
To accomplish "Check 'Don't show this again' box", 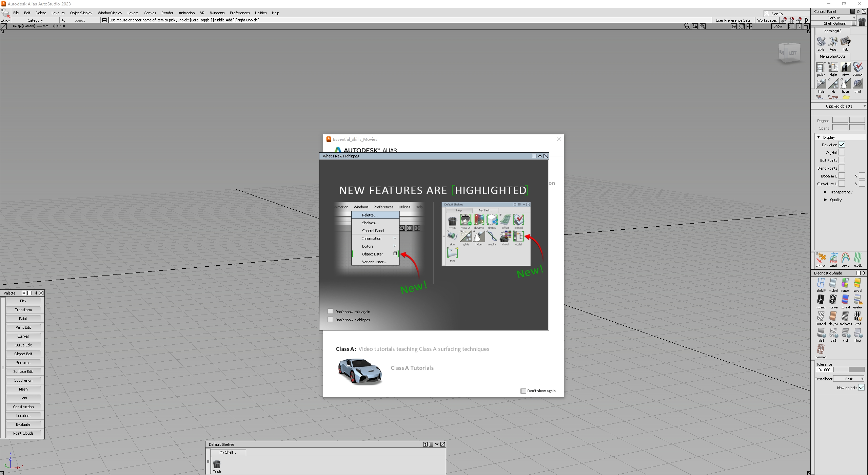I will (330, 311).
